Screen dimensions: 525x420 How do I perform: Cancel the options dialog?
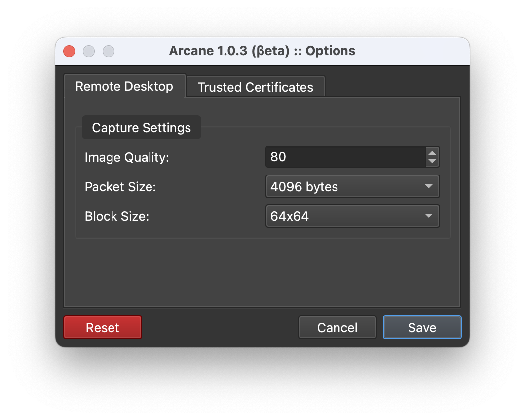tap(337, 327)
